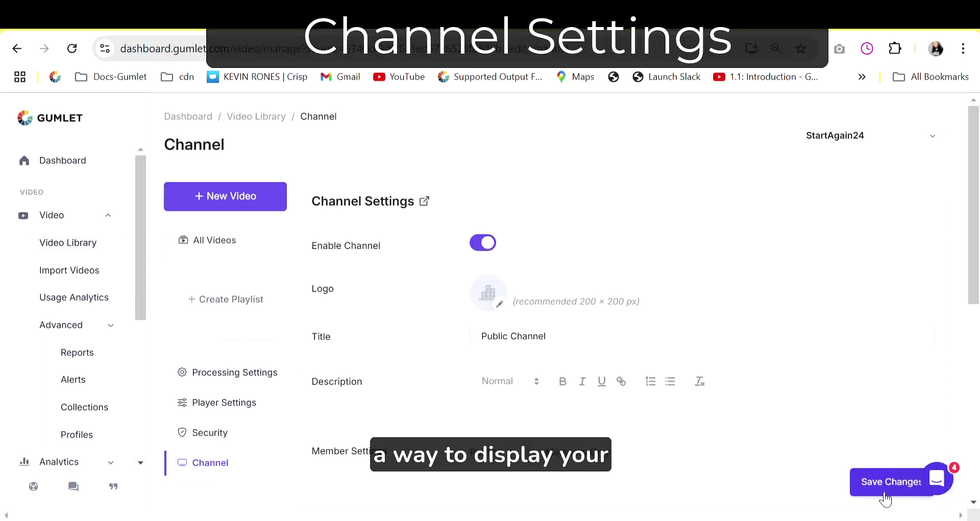Screen dimensions: 980x521
Task: Open Profiles in sidebar
Action: click(x=77, y=435)
